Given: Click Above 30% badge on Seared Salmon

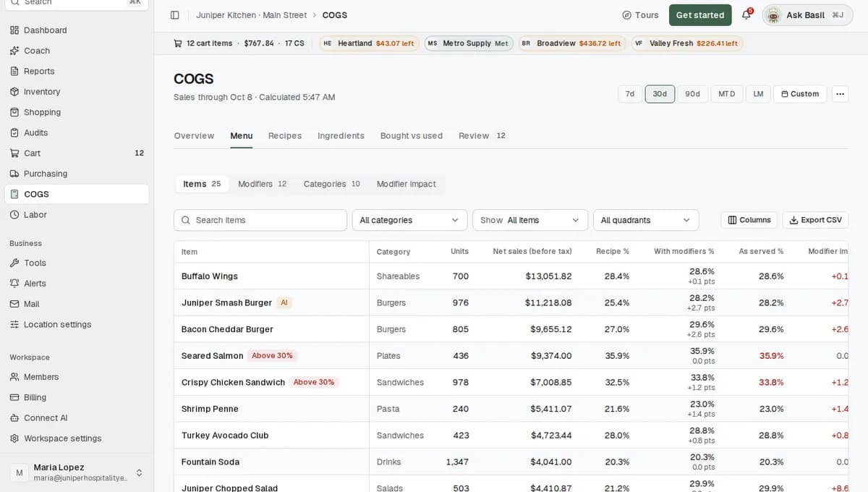Looking at the screenshot, I should (x=273, y=356).
